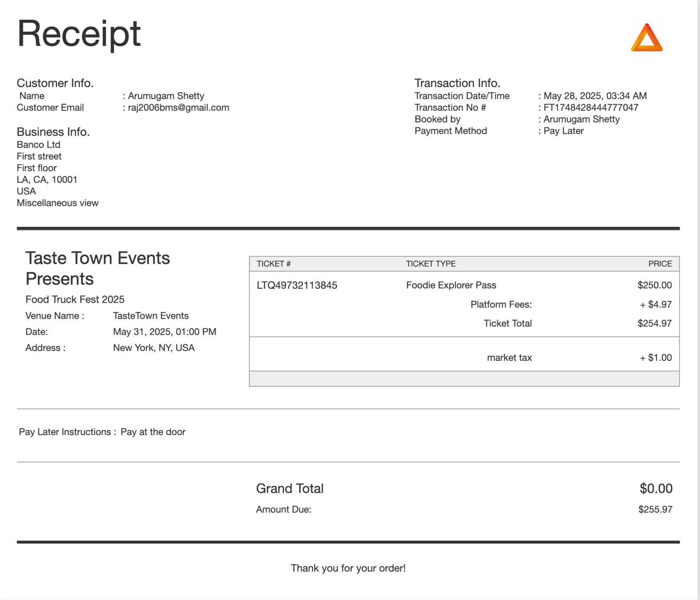Click the Receipt heading
This screenshot has height=600, width=700.
(79, 34)
